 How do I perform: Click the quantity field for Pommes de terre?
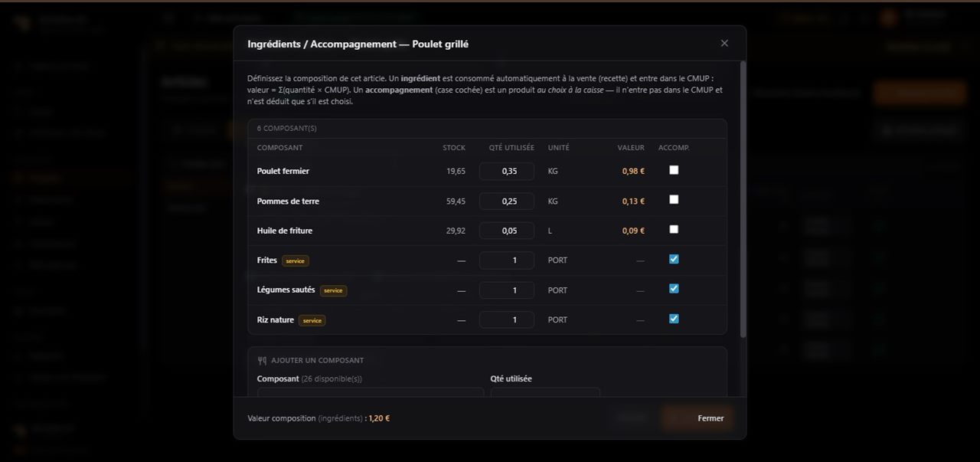coord(507,201)
